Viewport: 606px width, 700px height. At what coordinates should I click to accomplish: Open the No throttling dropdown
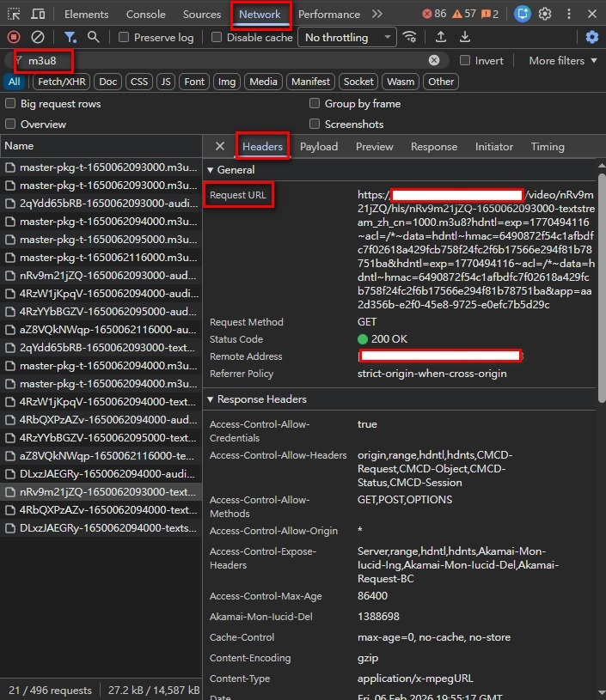coord(346,38)
